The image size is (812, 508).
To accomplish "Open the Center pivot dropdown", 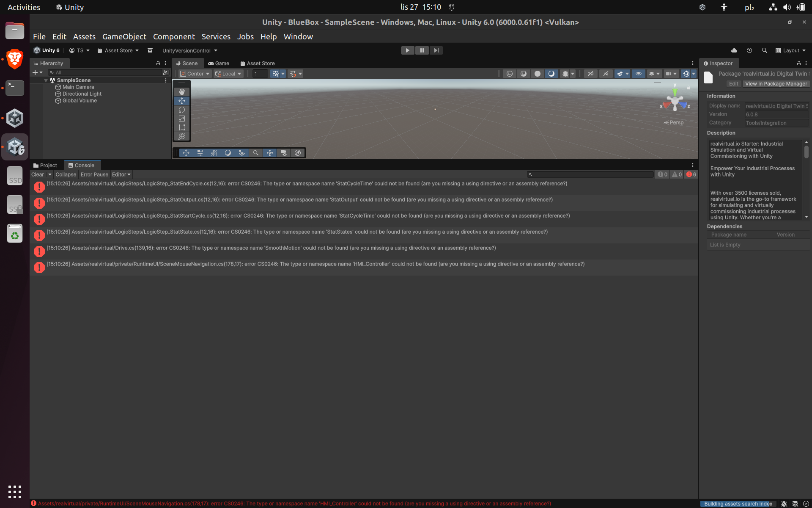I will [x=195, y=74].
